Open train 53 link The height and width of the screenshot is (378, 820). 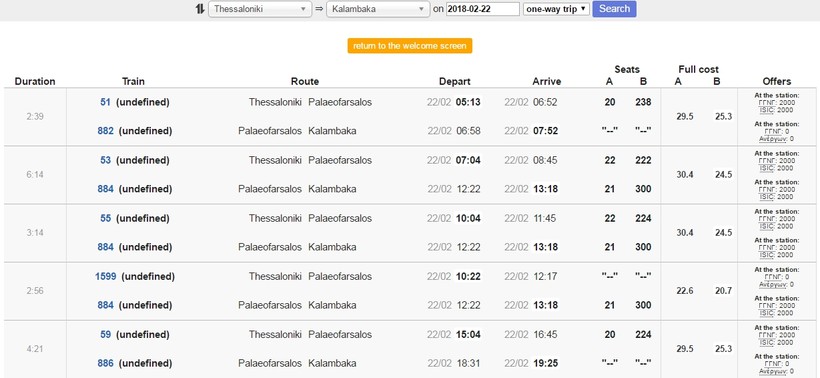click(x=106, y=161)
